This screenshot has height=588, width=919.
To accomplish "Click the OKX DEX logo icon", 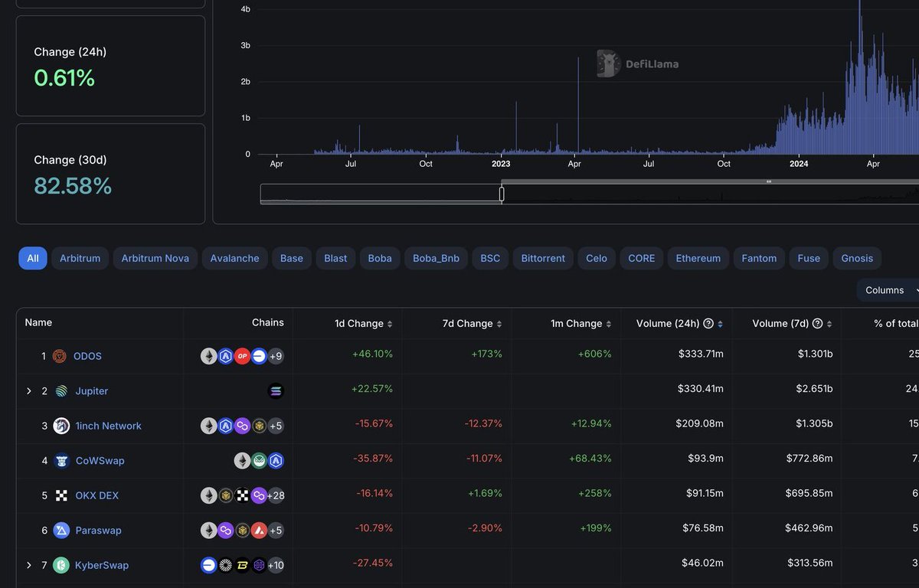I will (x=62, y=495).
